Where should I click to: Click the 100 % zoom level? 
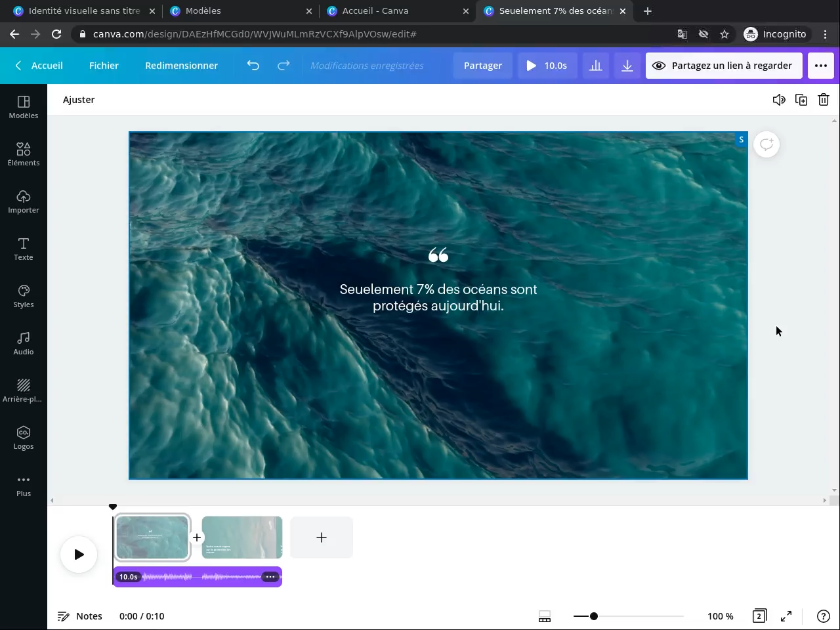[x=721, y=616]
